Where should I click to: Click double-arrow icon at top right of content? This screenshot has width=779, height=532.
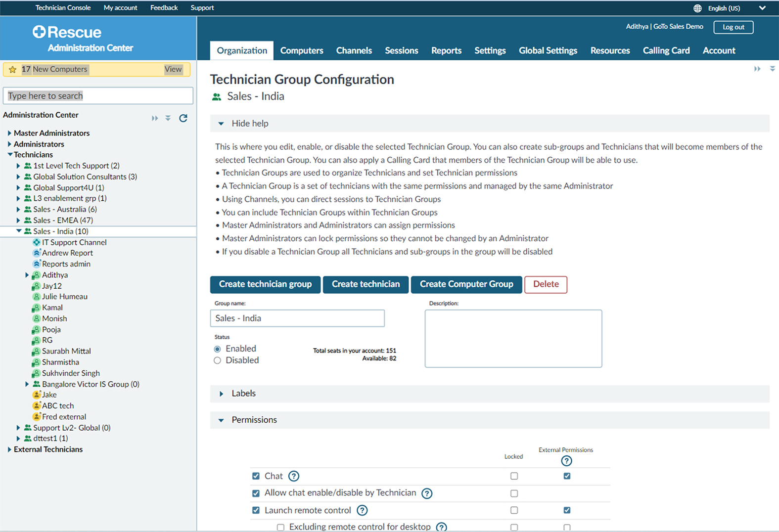[757, 69]
